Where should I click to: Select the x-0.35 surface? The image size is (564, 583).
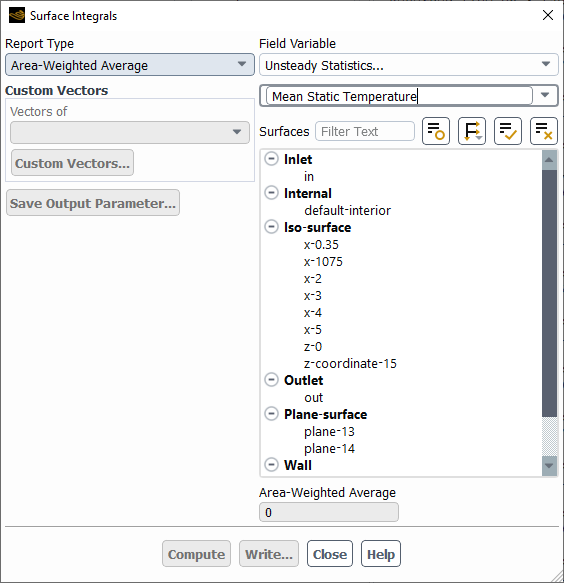pyautogui.click(x=321, y=245)
